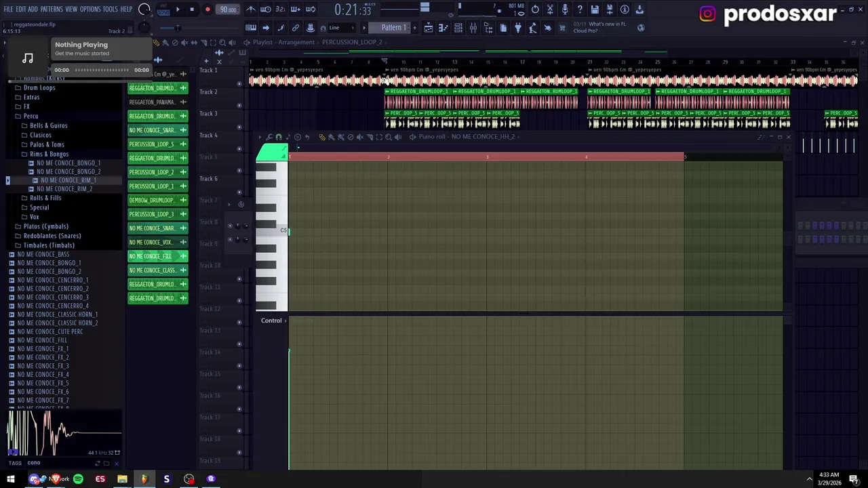Select the NO ME CONOCE_BASS file

tap(43, 254)
